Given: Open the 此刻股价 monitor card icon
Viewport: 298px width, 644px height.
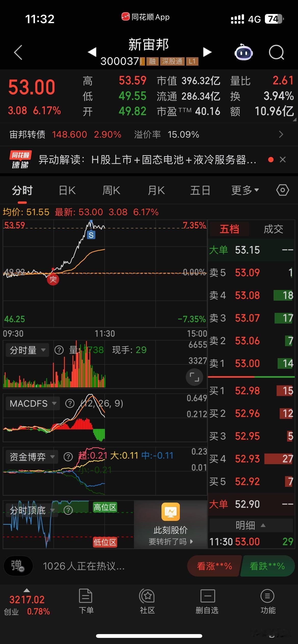Looking at the screenshot, I should pyautogui.click(x=171, y=512).
